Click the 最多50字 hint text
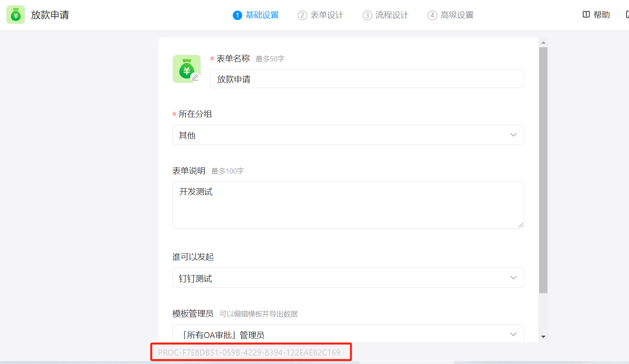Screen dimensions: 629x364 [x=270, y=59]
